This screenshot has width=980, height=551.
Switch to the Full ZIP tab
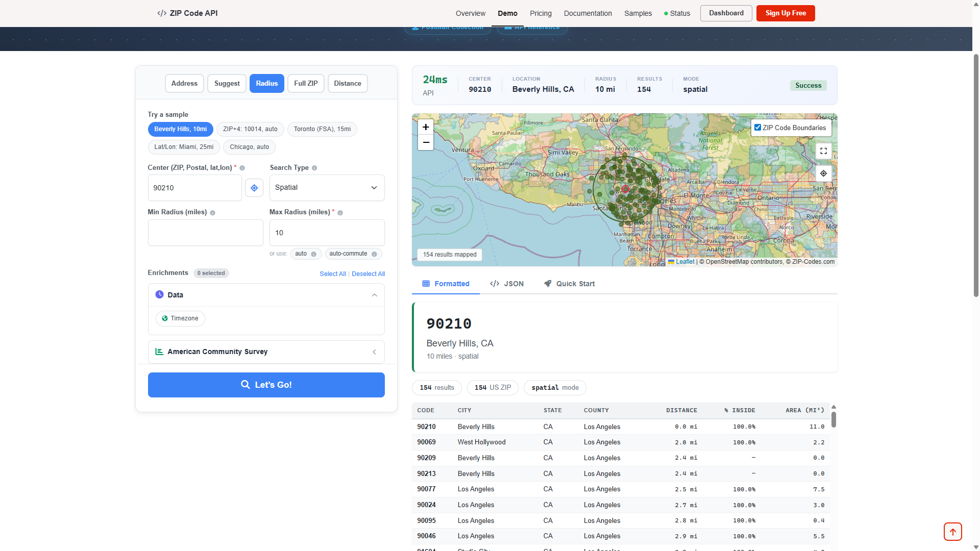(x=306, y=84)
